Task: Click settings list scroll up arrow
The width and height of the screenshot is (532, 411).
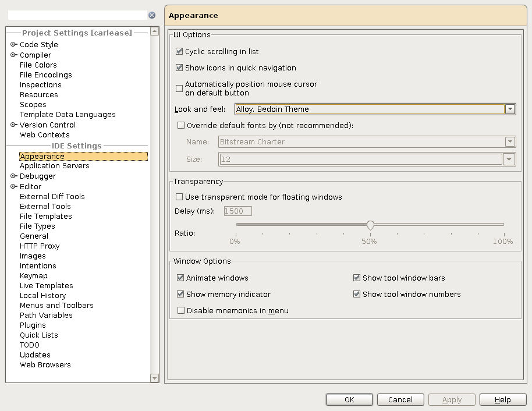Action: 154,31
